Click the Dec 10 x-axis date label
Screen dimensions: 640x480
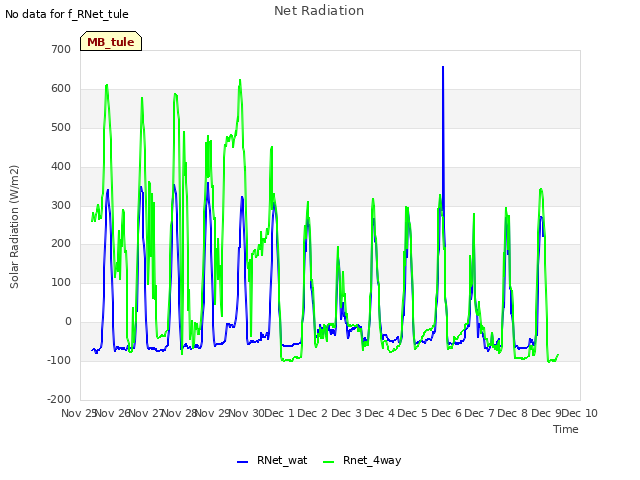coord(580,413)
